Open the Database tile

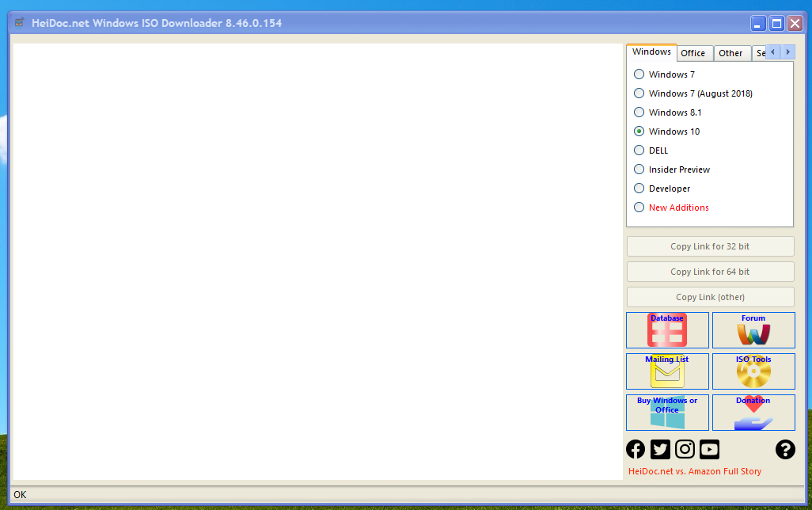pos(667,330)
